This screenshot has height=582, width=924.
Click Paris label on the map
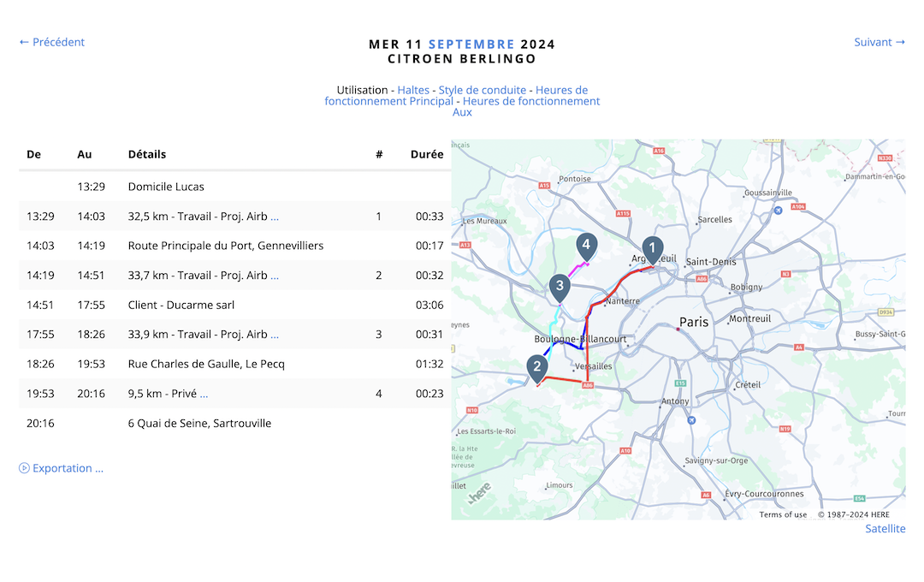[694, 322]
